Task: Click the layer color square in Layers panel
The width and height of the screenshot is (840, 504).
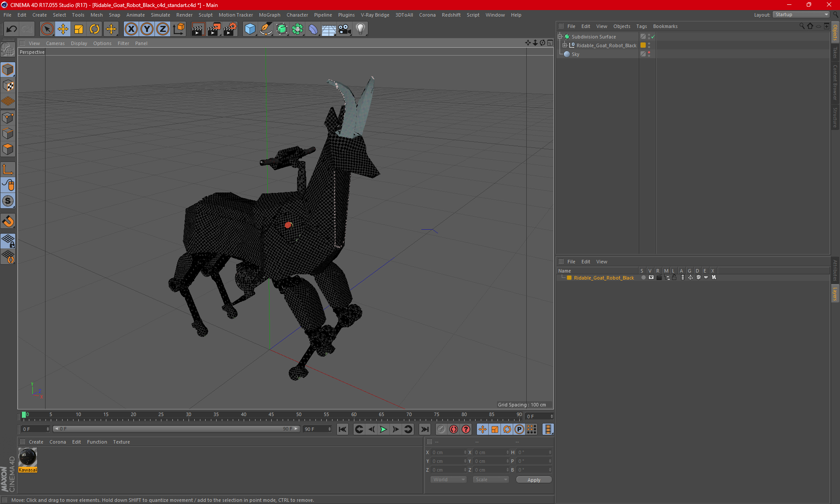Action: pos(569,278)
